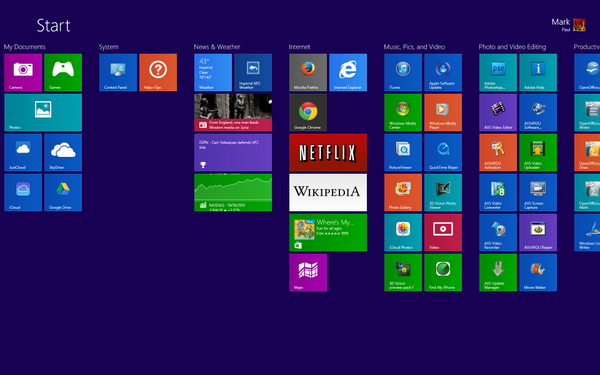Launch the Netflix tile
Screen dimensions: 600x375
pyautogui.click(x=328, y=152)
